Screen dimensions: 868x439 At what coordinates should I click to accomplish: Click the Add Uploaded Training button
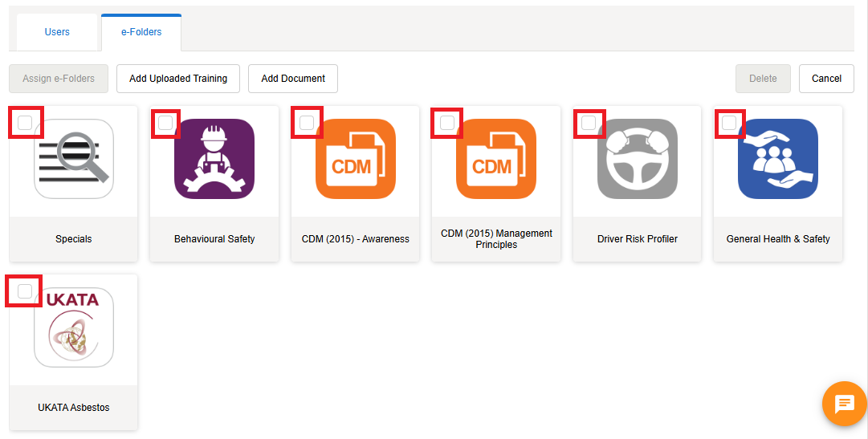[178, 79]
